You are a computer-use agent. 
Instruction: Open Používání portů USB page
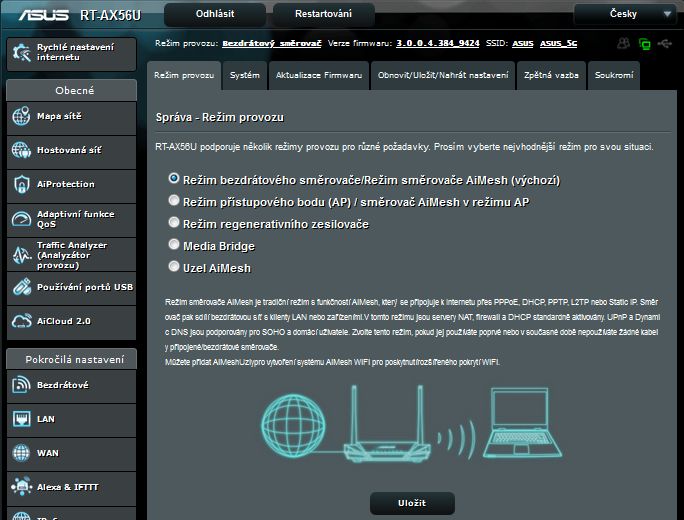tap(69, 287)
